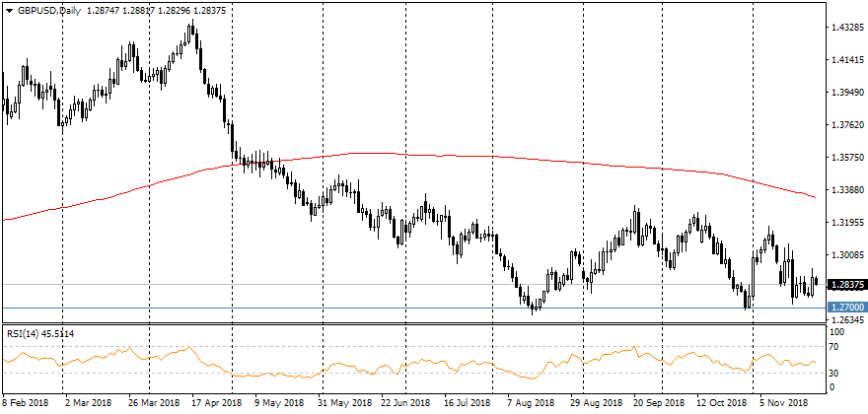868x414 pixels.
Task: Select the gray current price horizontal line
Action: tap(395, 285)
